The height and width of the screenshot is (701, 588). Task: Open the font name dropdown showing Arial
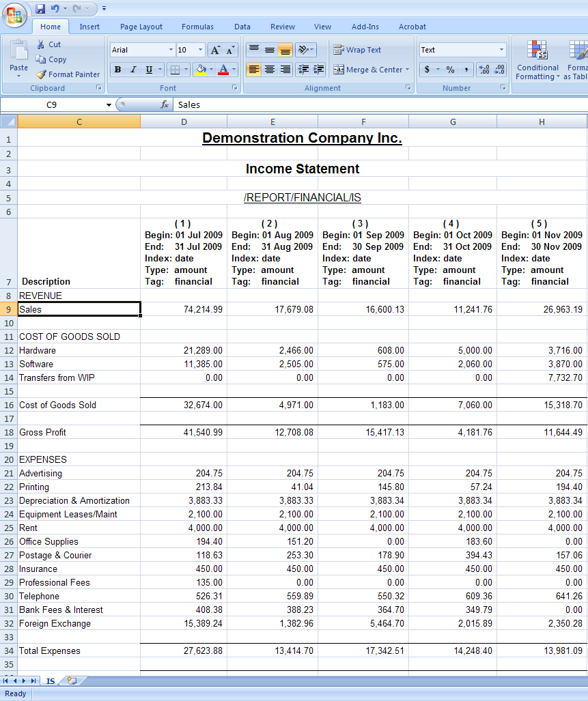pyautogui.click(x=171, y=50)
